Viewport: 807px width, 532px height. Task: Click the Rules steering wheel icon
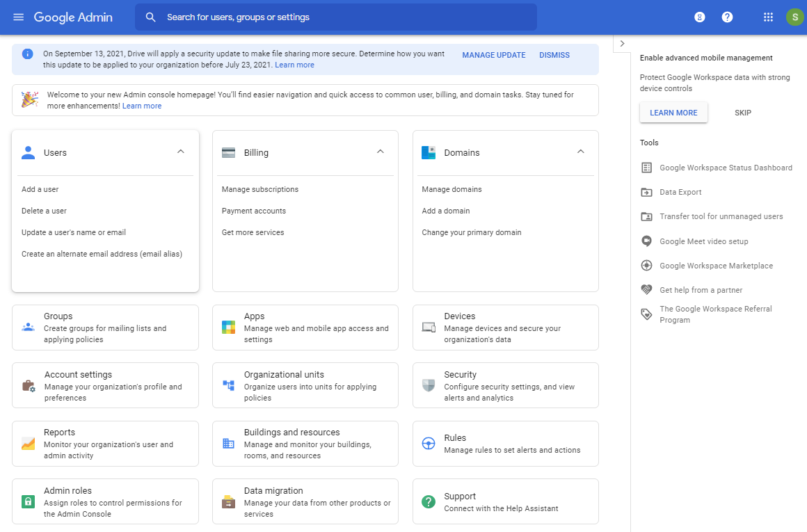coord(429,444)
